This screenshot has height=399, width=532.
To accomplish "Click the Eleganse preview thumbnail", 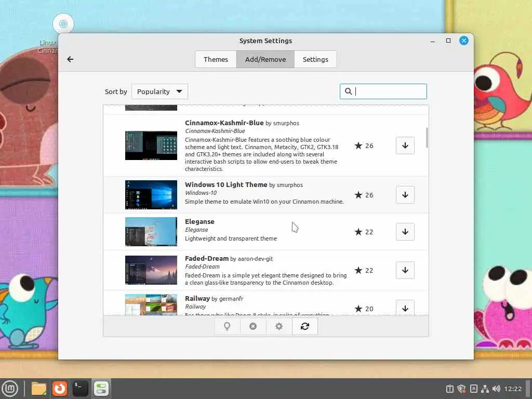I will pyautogui.click(x=151, y=231).
